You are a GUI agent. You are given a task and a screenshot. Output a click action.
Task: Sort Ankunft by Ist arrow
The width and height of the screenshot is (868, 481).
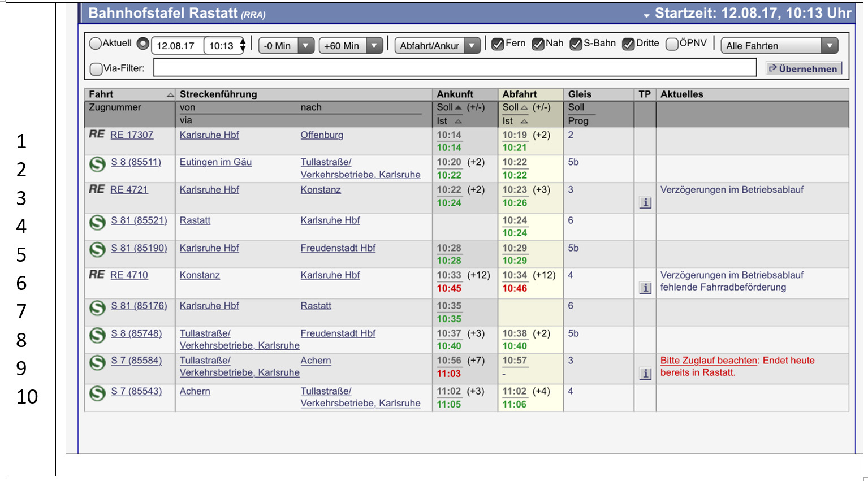point(458,121)
